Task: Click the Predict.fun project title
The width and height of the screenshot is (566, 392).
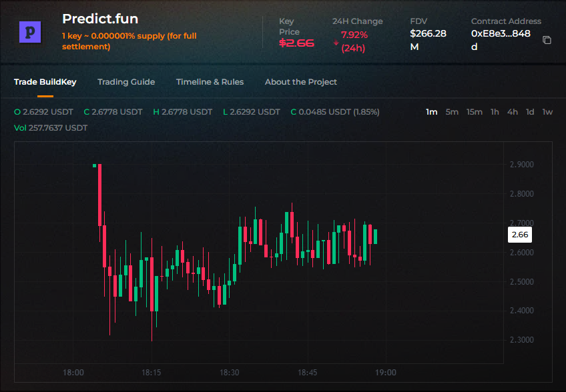Action: (100, 19)
